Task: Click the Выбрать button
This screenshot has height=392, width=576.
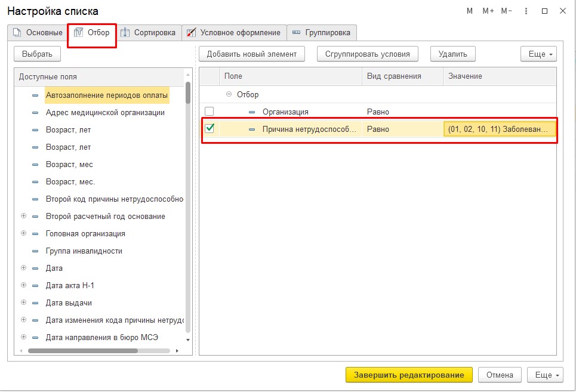Action: point(37,54)
